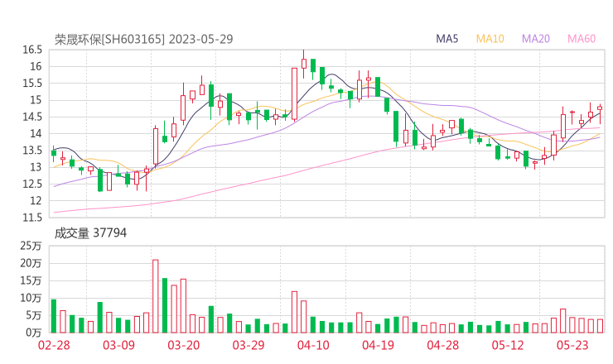Image resolution: width=613 pixels, height=364 pixels.
Task: Click the 12.5 price axis label
Action: click(x=32, y=184)
